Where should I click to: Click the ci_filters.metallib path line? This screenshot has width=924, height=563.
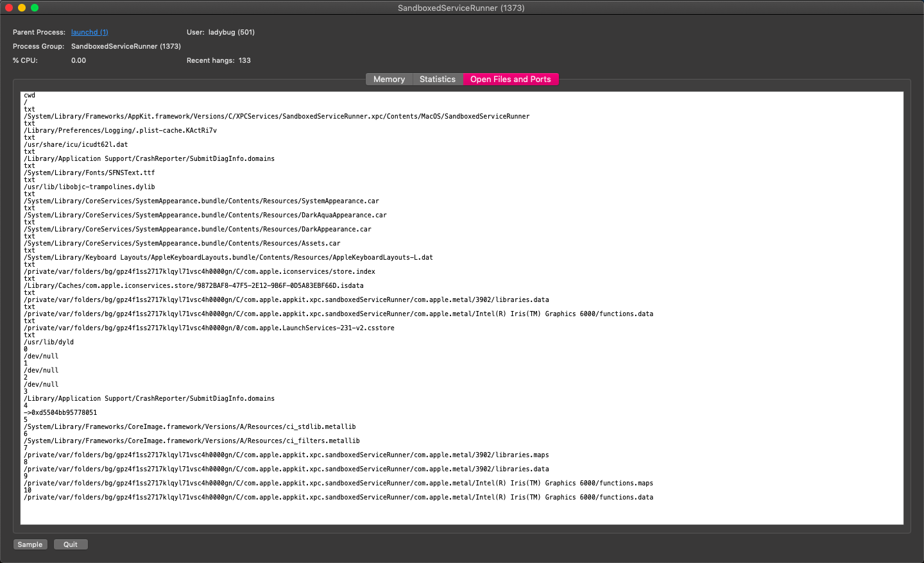click(192, 441)
